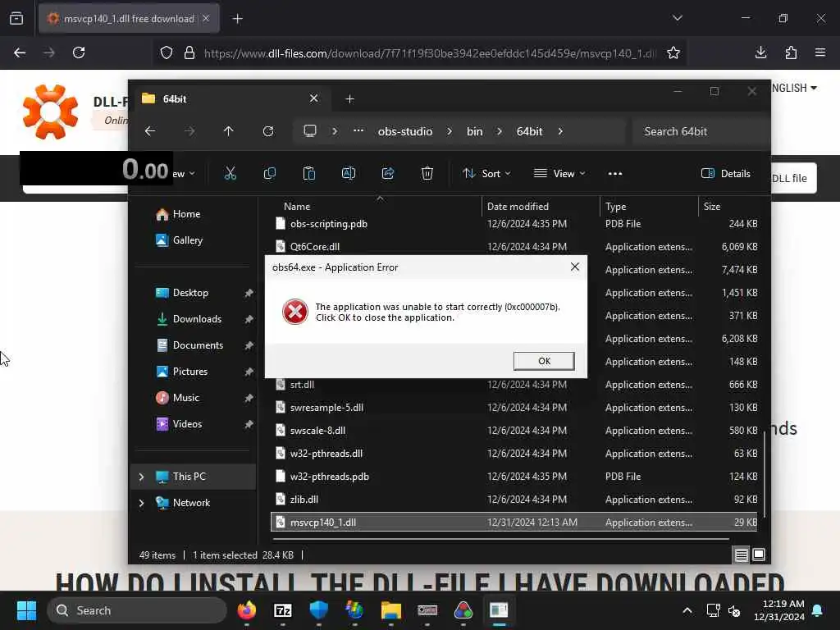Switch to details list view icon in status bar
The image size is (840, 630).
(741, 555)
